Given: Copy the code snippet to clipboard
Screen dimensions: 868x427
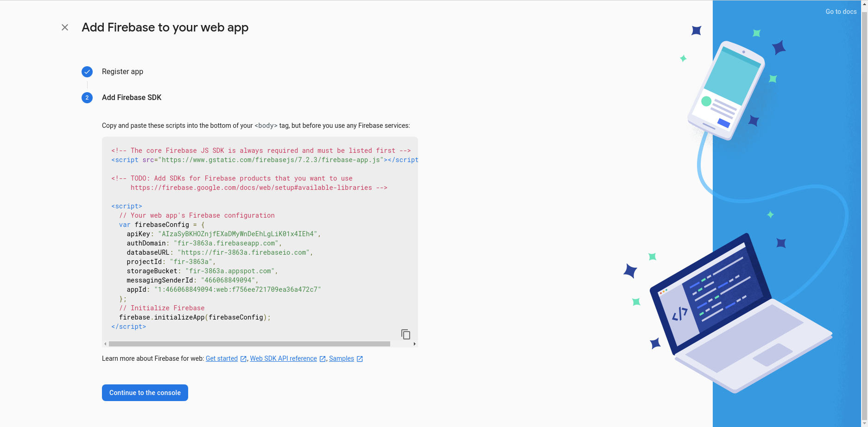Looking at the screenshot, I should tap(405, 334).
